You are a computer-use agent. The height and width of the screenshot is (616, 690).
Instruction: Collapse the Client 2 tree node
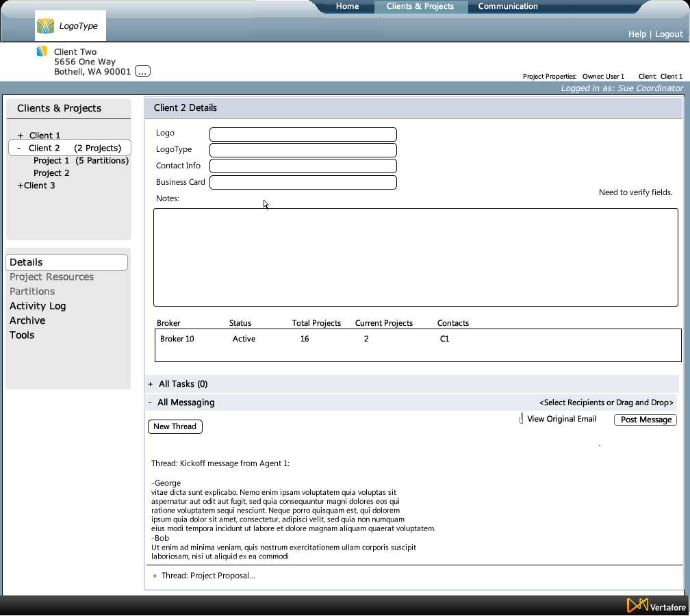tap(18, 148)
